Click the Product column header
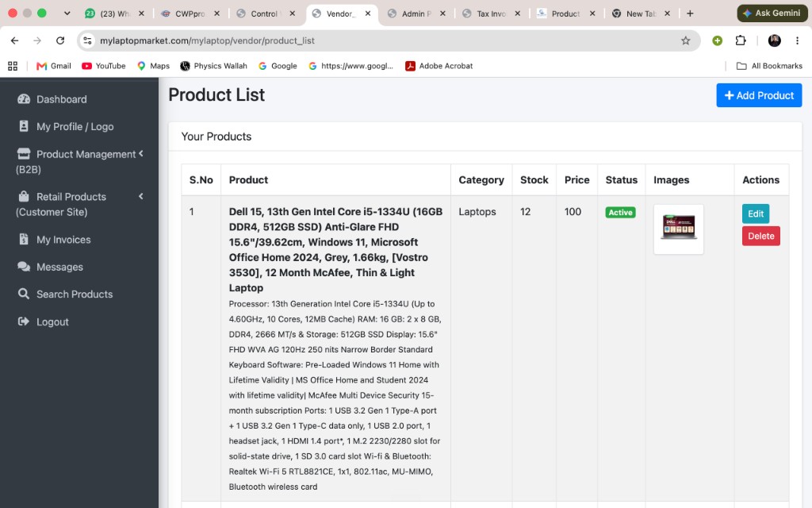812x508 pixels. [x=248, y=180]
